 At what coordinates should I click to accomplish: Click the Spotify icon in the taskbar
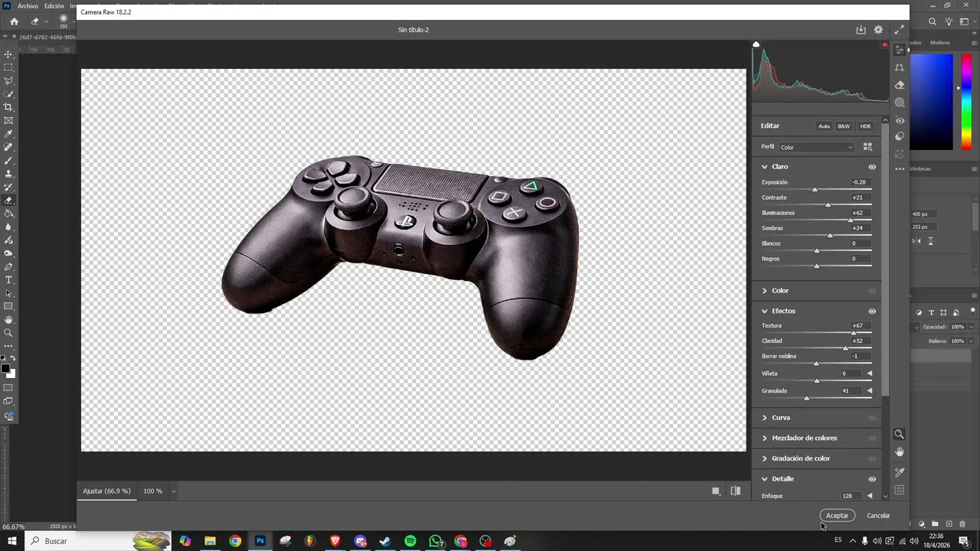410,541
